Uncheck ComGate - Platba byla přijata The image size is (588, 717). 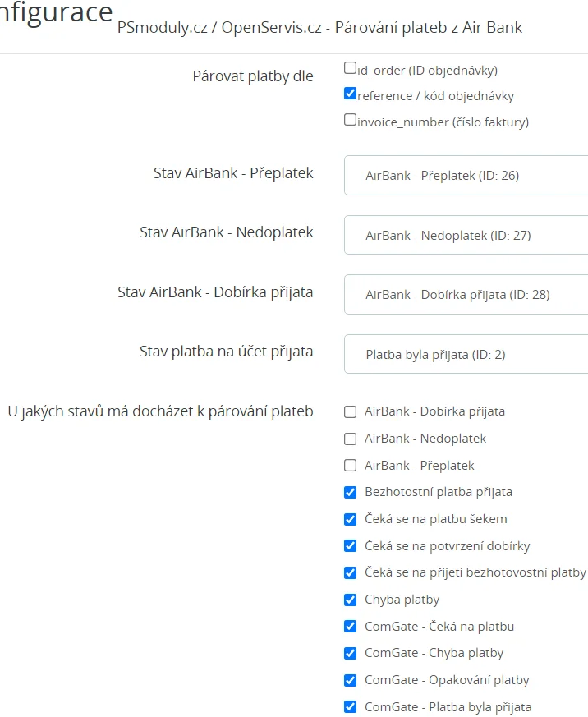point(351,707)
